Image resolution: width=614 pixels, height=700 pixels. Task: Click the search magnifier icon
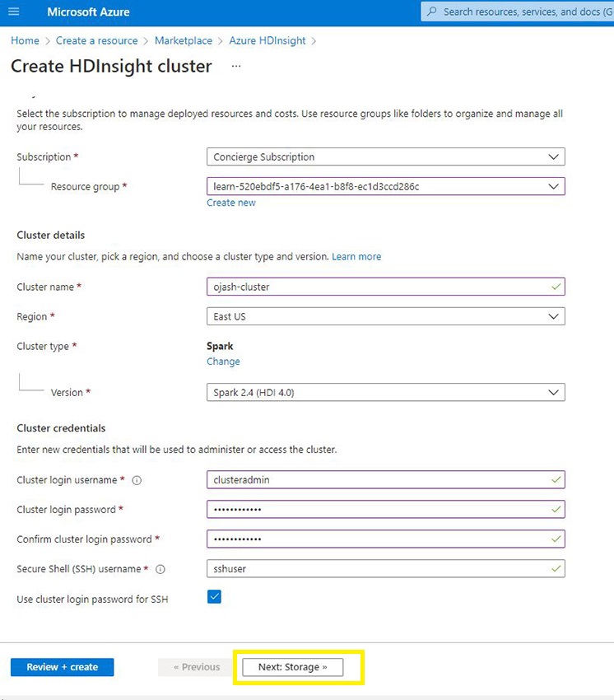coord(432,12)
